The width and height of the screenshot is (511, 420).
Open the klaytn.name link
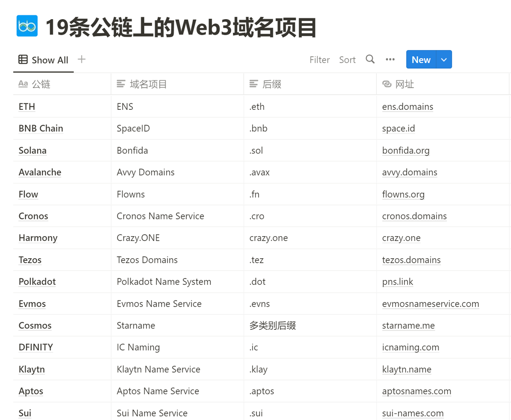[x=407, y=369]
